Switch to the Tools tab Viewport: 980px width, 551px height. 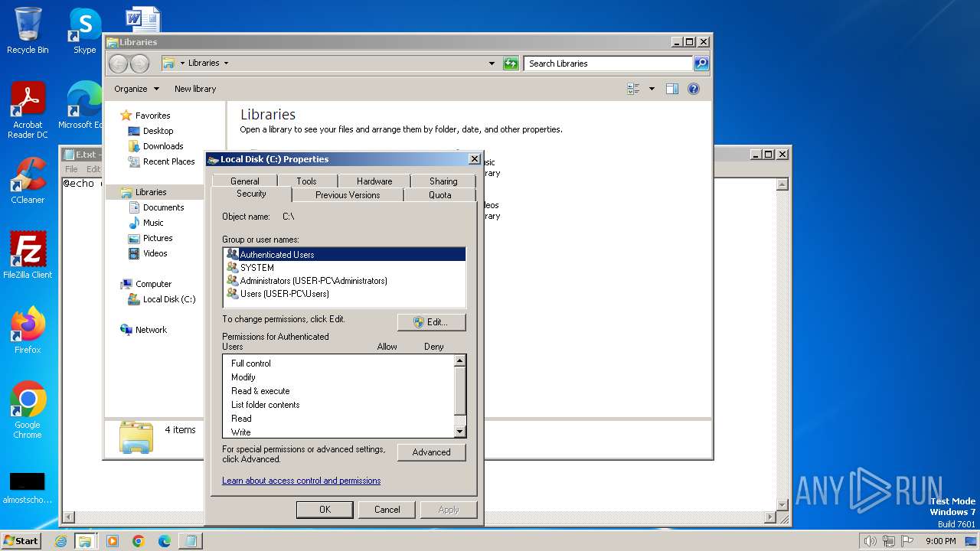click(306, 181)
